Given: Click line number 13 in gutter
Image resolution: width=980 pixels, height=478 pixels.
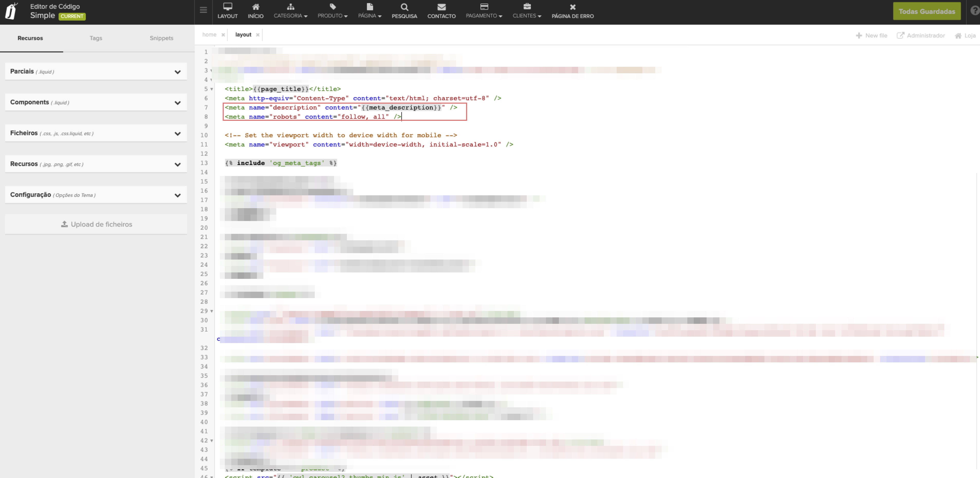Looking at the screenshot, I should (x=204, y=163).
